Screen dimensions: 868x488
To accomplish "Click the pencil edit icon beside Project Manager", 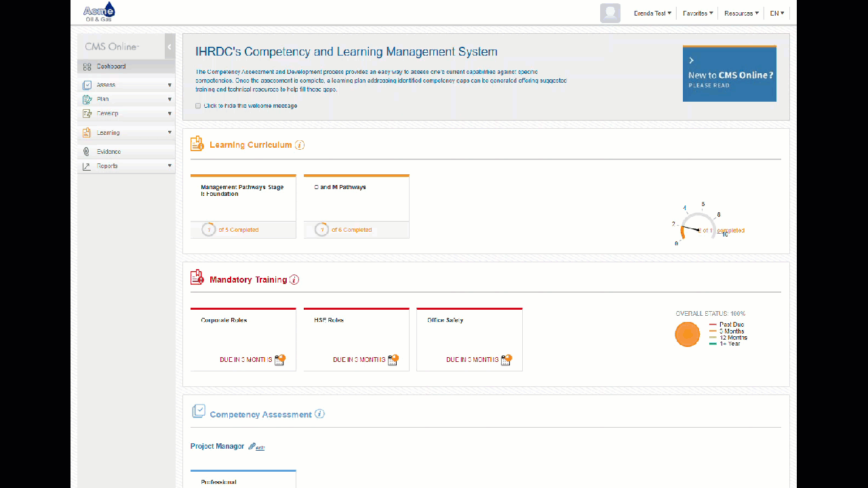I will 252,446.
